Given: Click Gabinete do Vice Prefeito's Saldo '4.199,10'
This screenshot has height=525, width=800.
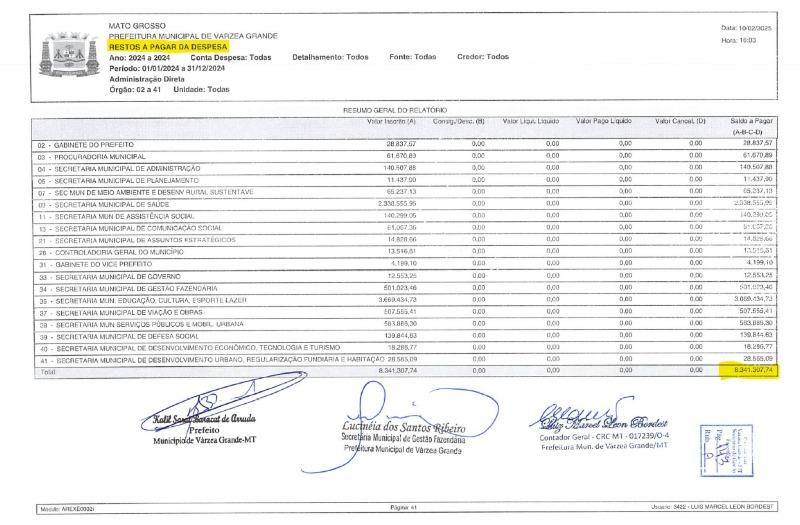Looking at the screenshot, I should click(758, 262).
